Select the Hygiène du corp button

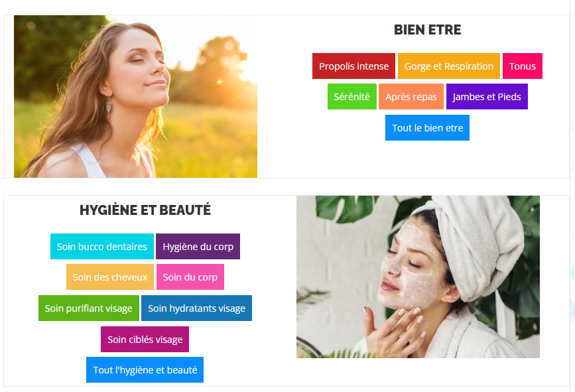tap(198, 247)
